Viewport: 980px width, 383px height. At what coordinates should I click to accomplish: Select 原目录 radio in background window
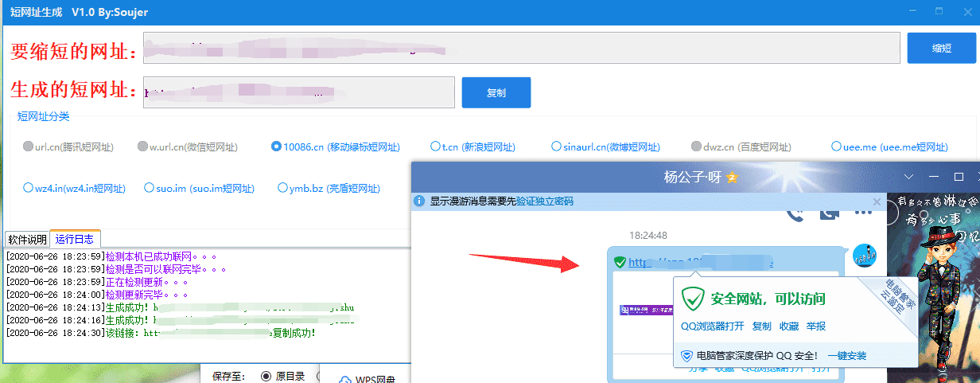point(282,376)
